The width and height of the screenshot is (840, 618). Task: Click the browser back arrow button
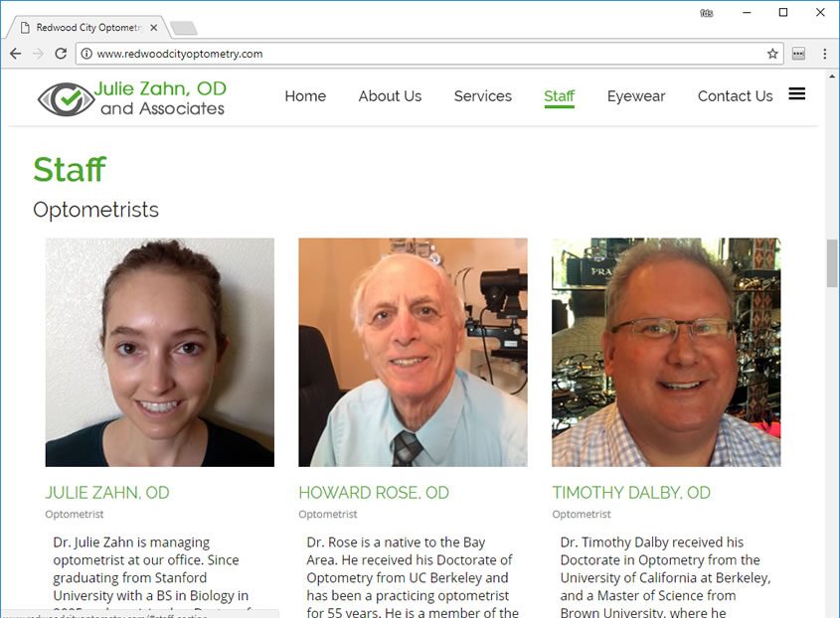pyautogui.click(x=15, y=54)
